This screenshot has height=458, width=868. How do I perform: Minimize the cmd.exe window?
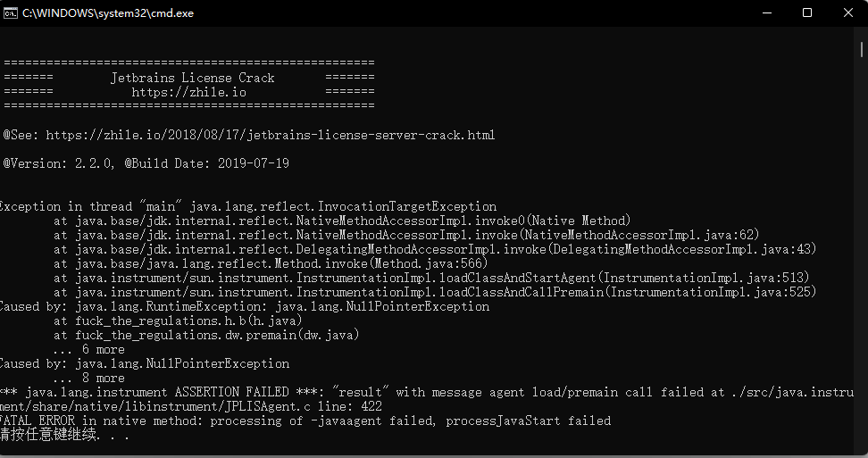click(x=767, y=12)
